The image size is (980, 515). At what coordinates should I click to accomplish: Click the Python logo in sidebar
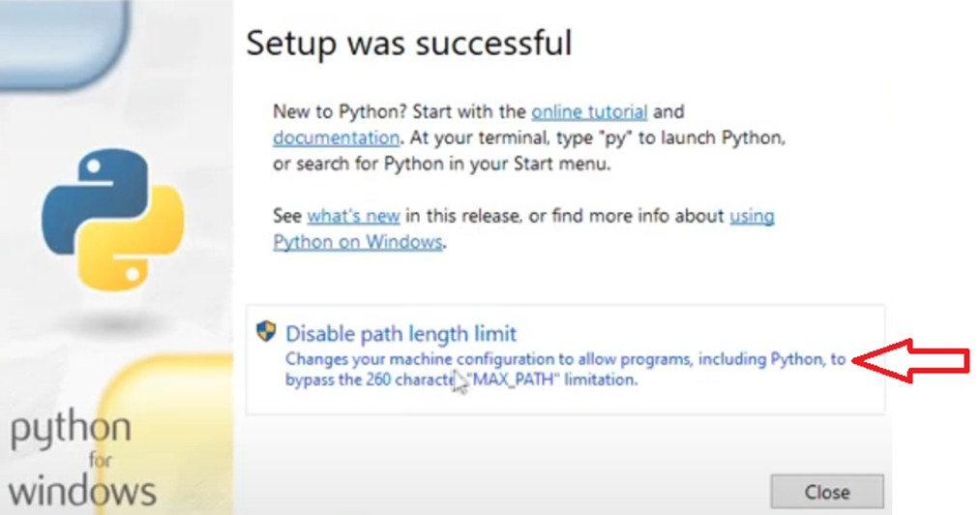[113, 219]
